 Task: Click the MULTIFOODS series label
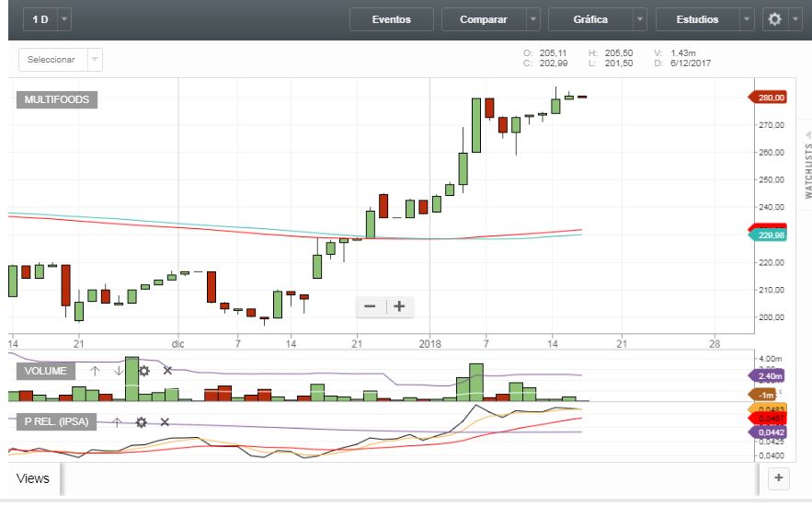tap(57, 99)
